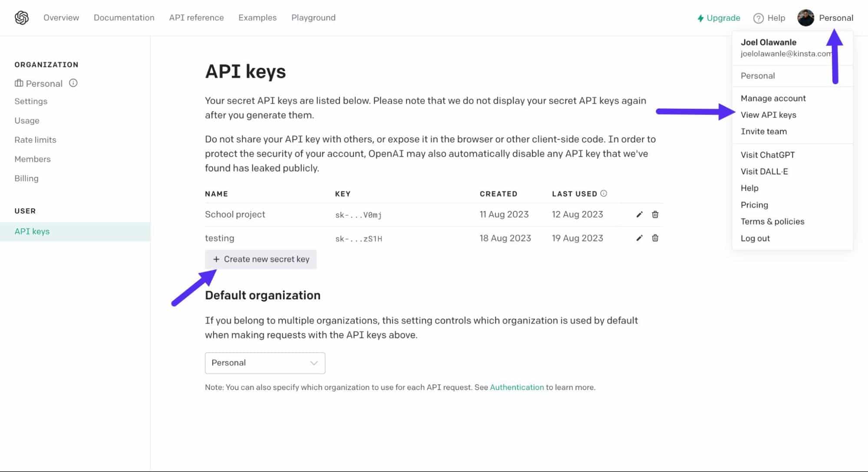
Task: Open the Personal menu item in dropdown
Action: pos(757,75)
